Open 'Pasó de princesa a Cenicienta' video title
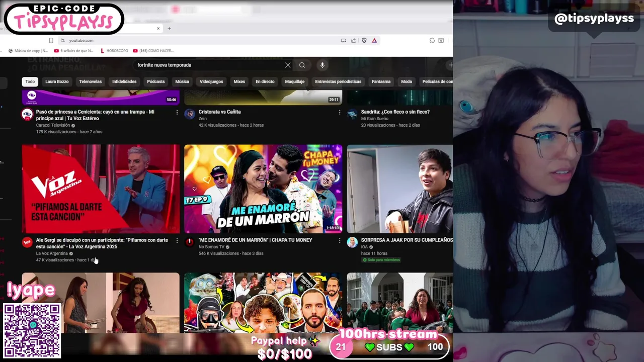This screenshot has width=644, height=362. [95, 115]
